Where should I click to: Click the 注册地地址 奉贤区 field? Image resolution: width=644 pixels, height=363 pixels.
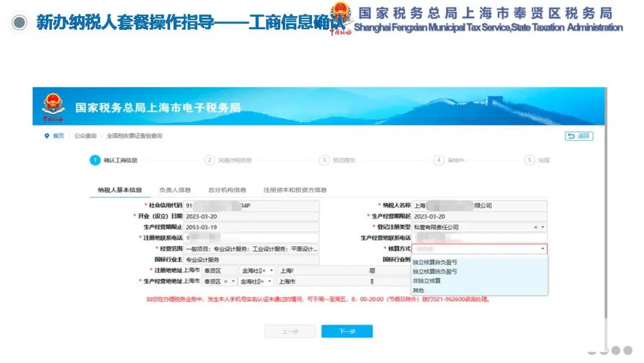[x=219, y=270]
